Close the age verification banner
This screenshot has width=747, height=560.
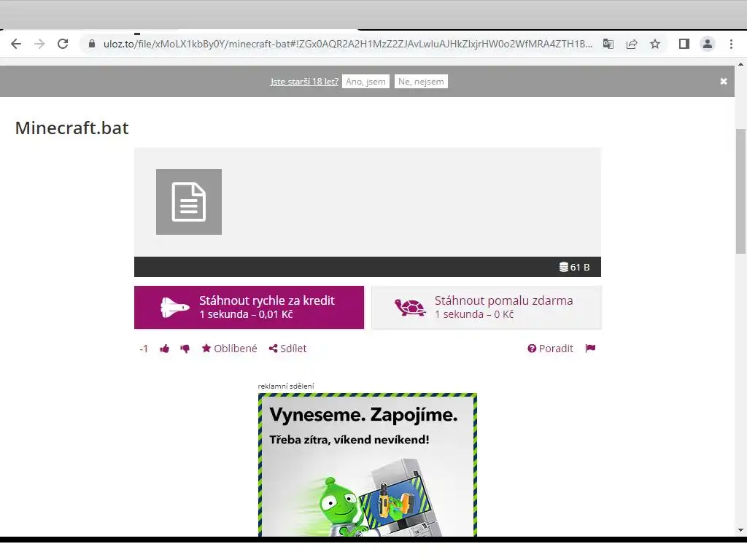coord(723,82)
